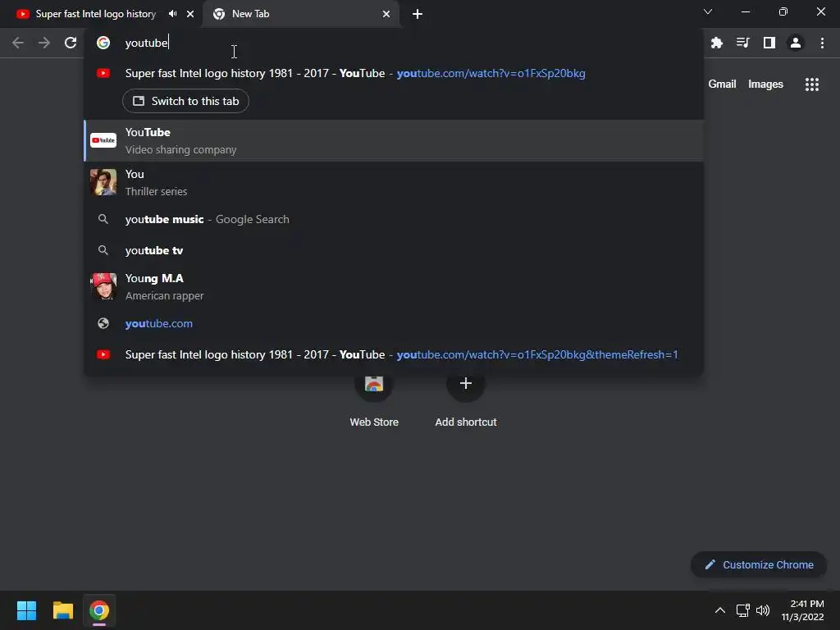Screen dimensions: 840x630
Task: Close the New Tab tab
Action: (386, 14)
